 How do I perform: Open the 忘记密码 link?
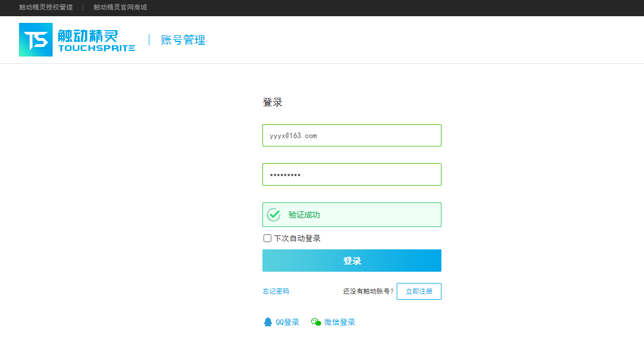pos(276,291)
